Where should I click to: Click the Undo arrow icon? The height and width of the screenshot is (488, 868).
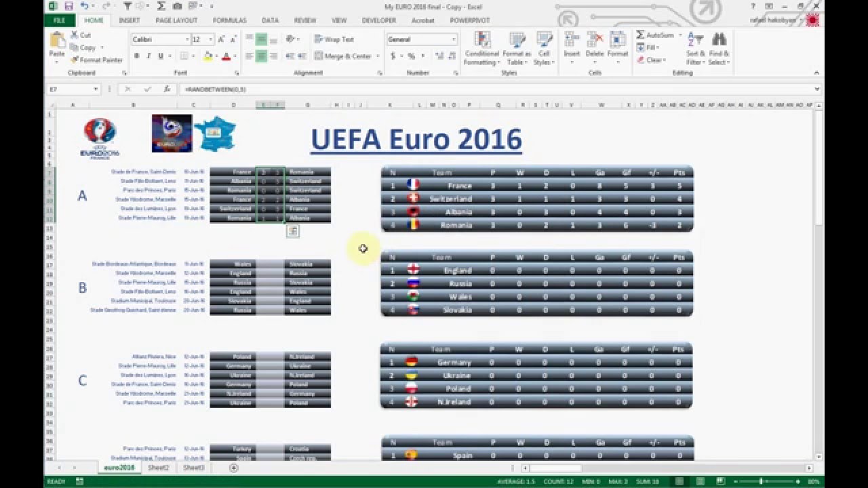[x=84, y=6]
